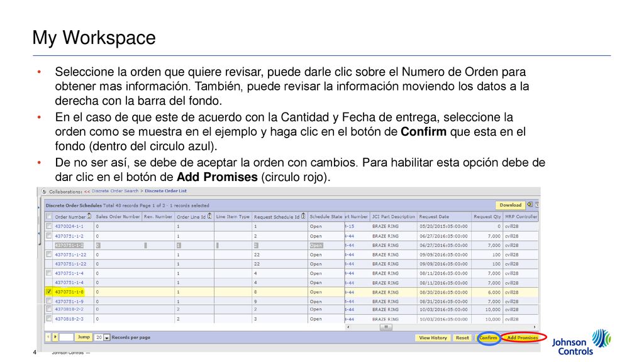Image resolution: width=644 pixels, height=362 pixels.
Task: Click the Add Promises button
Action: coord(523,337)
